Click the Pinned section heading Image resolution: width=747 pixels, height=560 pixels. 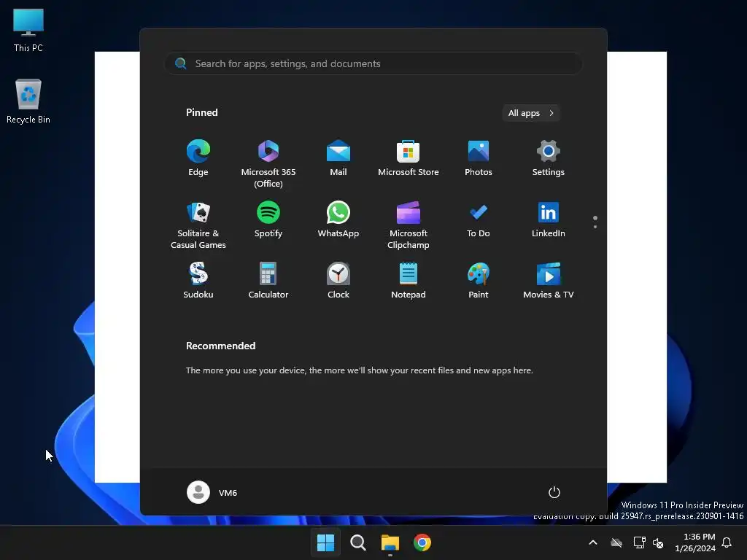point(202,112)
